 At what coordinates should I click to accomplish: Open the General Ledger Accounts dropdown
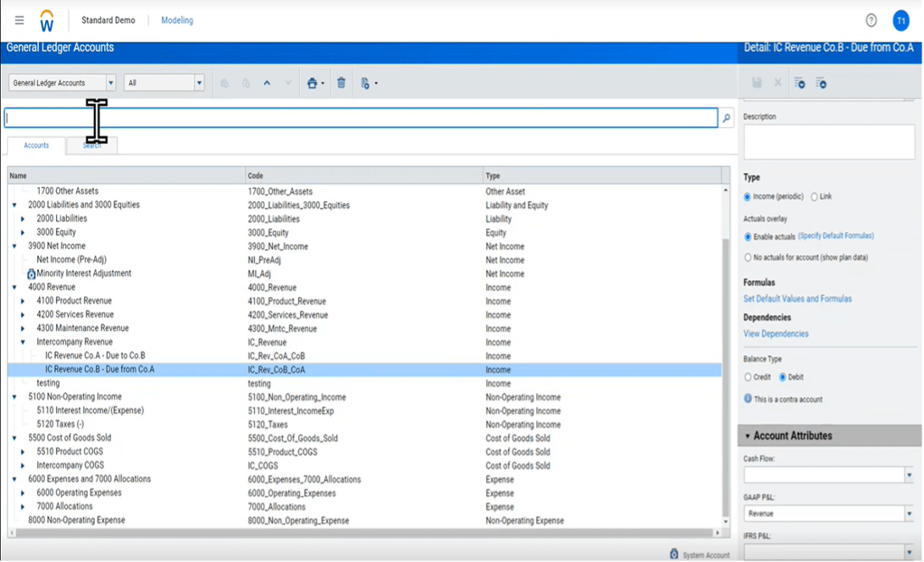(110, 82)
